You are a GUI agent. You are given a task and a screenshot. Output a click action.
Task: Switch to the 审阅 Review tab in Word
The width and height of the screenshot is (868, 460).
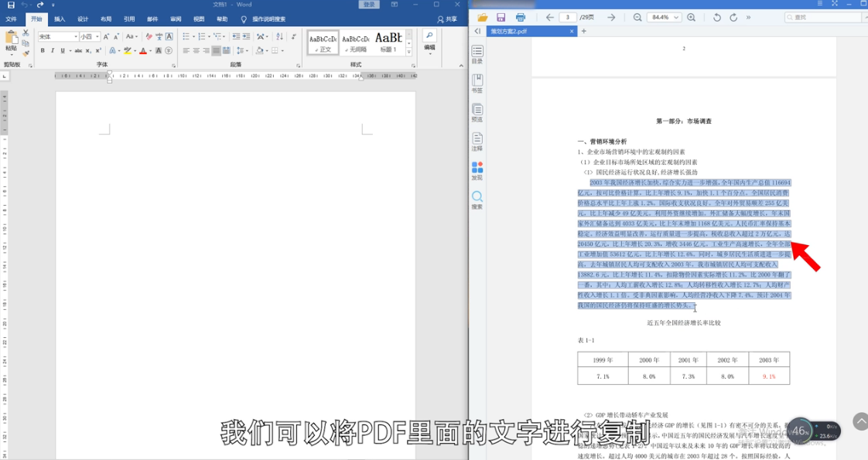[x=176, y=19]
